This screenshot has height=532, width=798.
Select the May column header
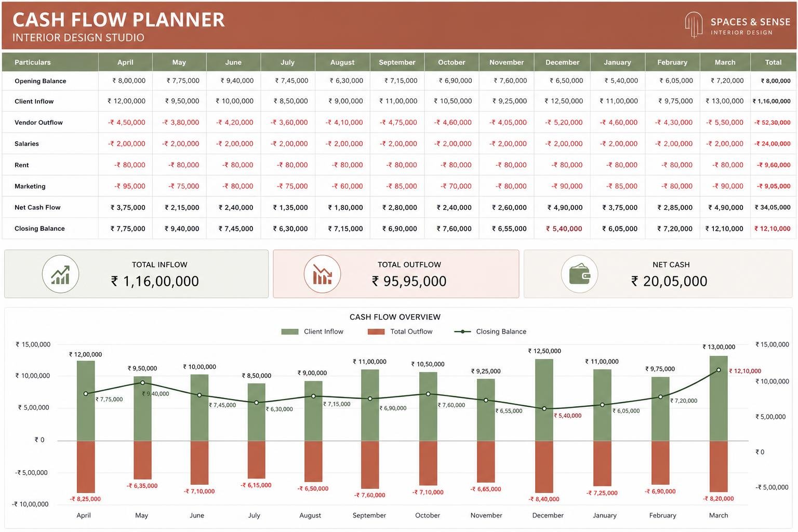pos(179,62)
